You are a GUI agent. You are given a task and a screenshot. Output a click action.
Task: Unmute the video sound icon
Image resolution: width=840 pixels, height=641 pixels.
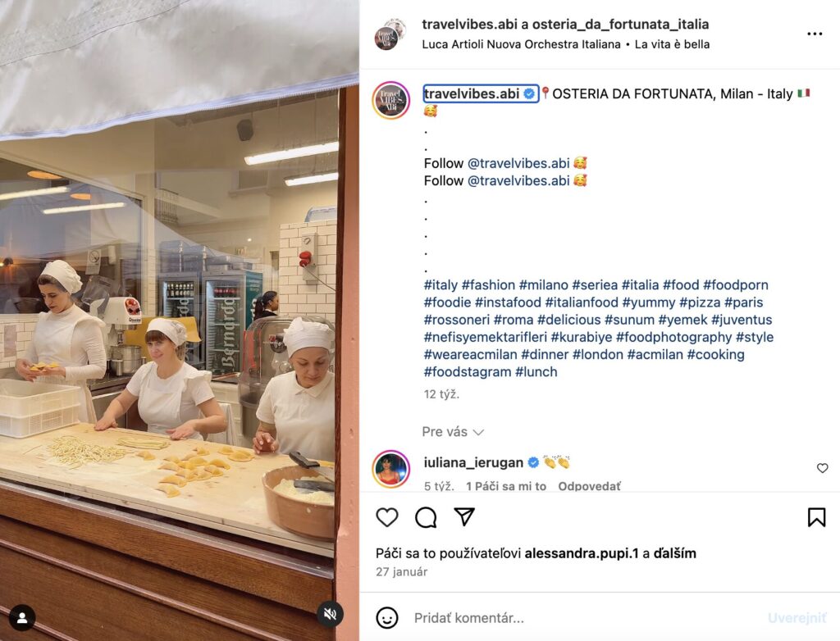click(x=330, y=614)
